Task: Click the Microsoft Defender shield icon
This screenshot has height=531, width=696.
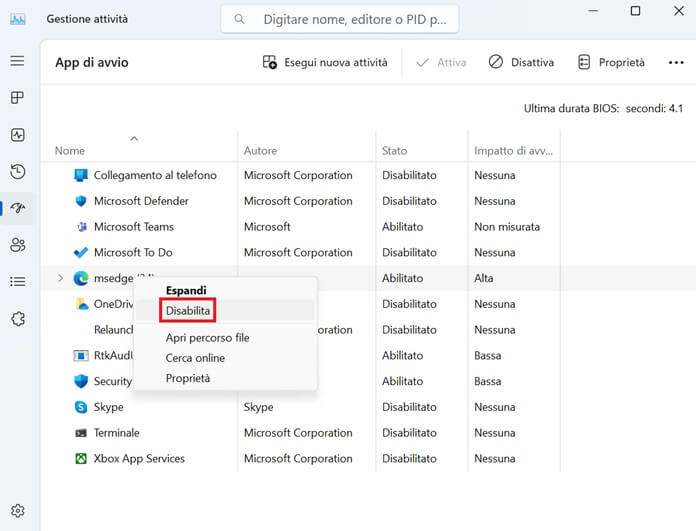Action: [81, 201]
